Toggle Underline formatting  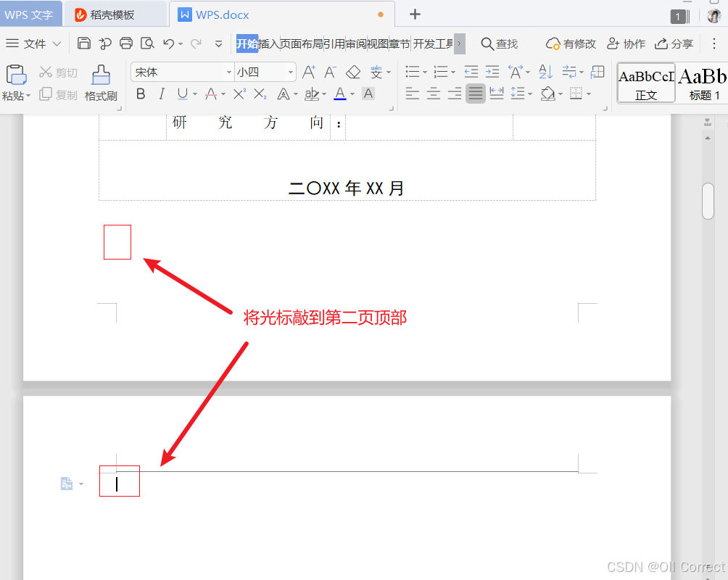click(183, 94)
